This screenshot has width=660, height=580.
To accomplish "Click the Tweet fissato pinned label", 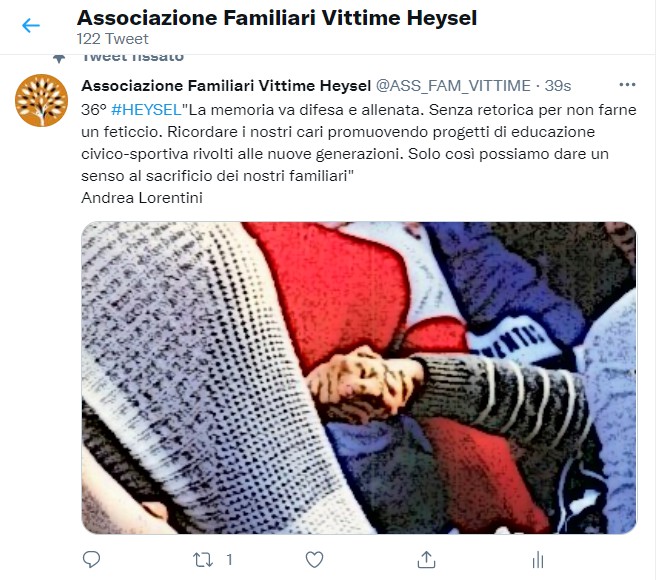I will pos(133,58).
